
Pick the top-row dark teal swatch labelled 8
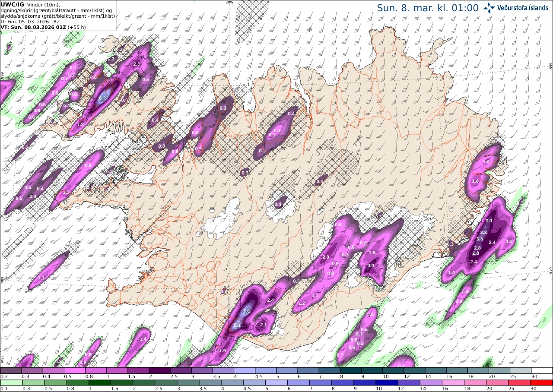pyautogui.click(x=351, y=370)
